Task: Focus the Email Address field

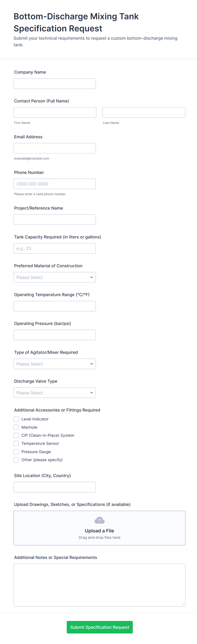Action: (54, 148)
